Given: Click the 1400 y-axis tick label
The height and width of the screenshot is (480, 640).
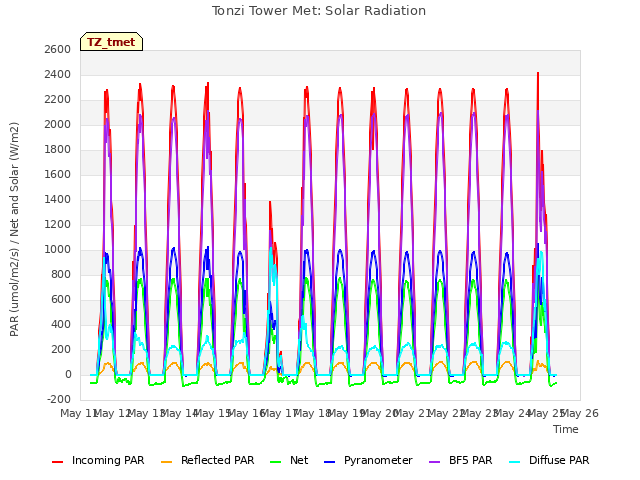Looking at the screenshot, I should pos(58,199).
